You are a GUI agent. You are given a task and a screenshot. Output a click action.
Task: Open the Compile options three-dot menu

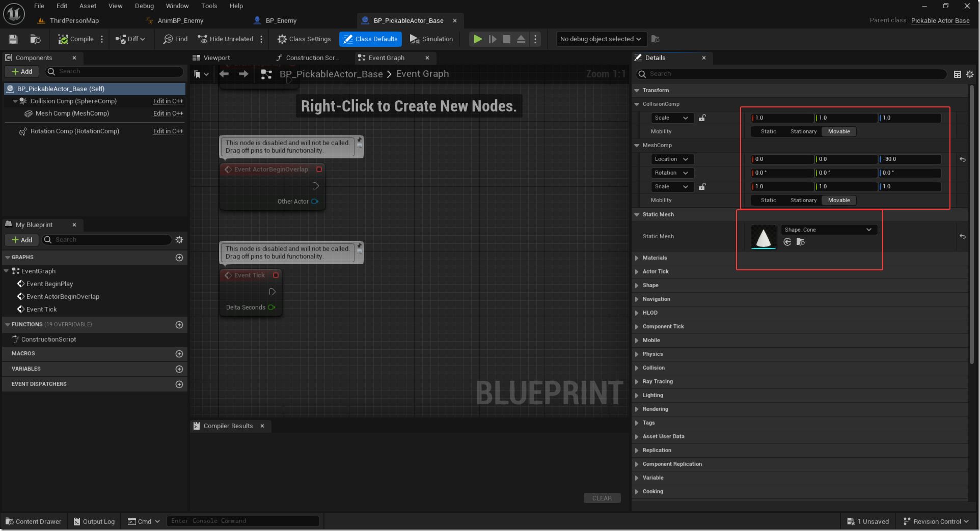102,39
